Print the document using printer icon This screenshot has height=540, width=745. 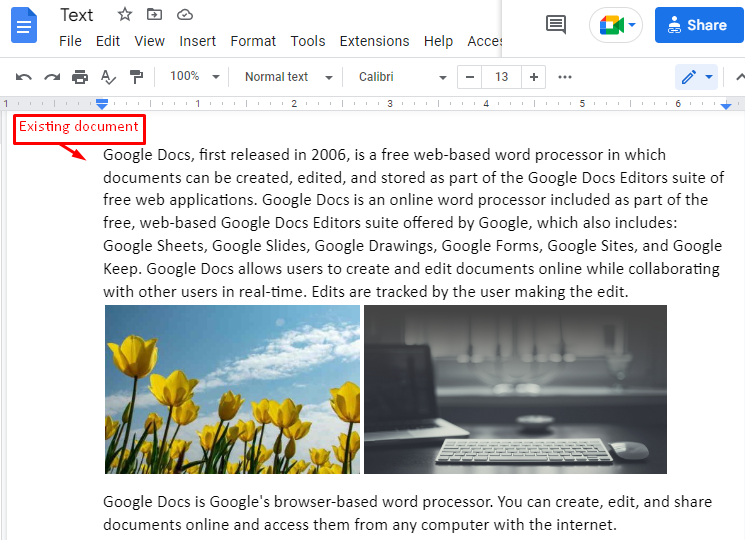[80, 77]
